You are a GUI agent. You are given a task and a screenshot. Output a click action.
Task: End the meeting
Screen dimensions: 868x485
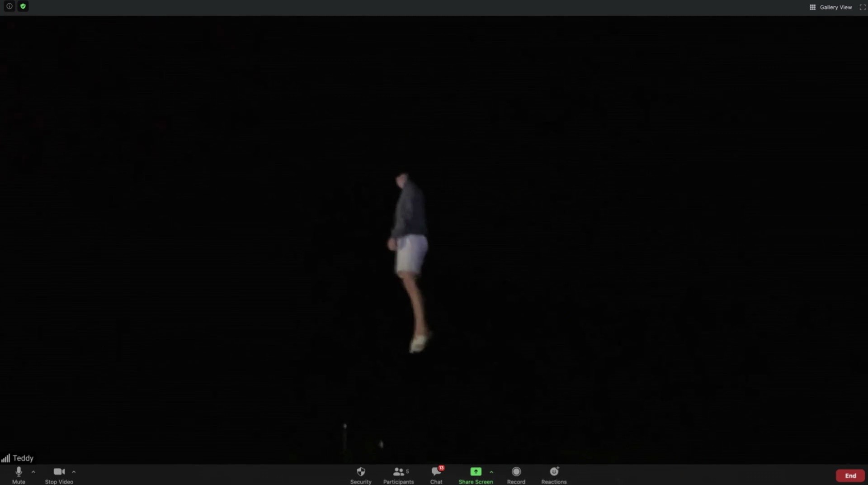point(850,475)
